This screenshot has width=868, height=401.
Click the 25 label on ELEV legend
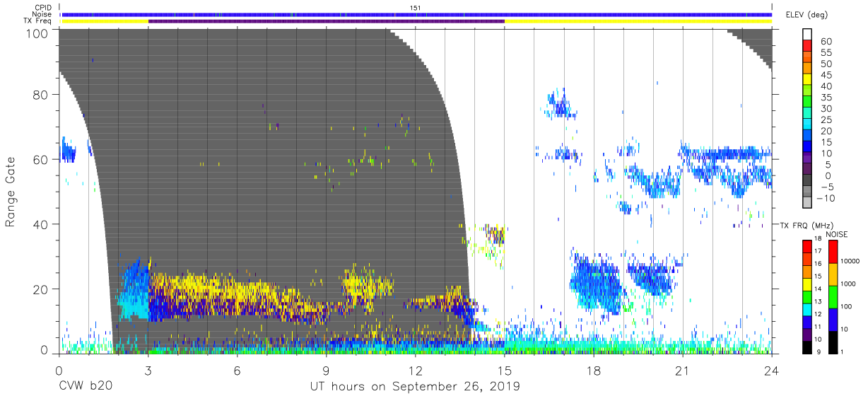pos(826,120)
